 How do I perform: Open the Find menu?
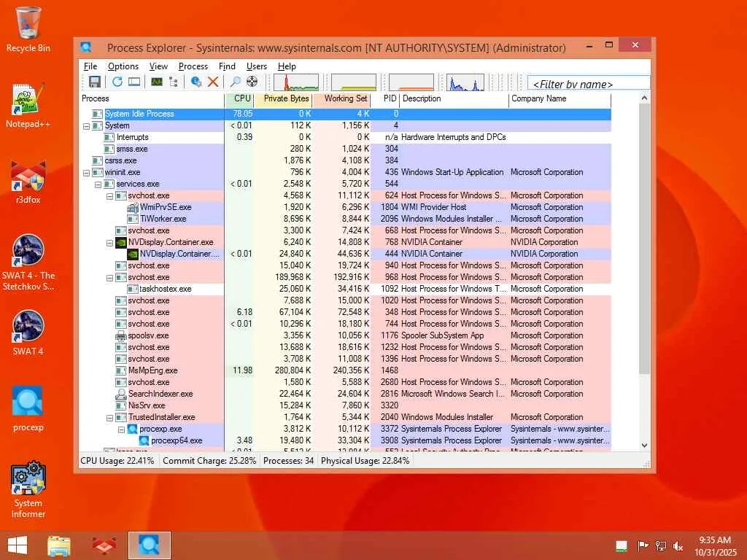[227, 66]
